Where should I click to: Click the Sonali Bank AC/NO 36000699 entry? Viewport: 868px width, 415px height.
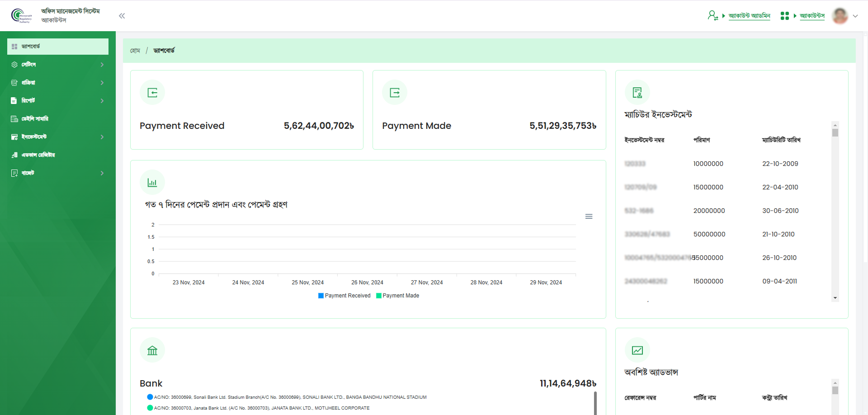(x=290, y=397)
